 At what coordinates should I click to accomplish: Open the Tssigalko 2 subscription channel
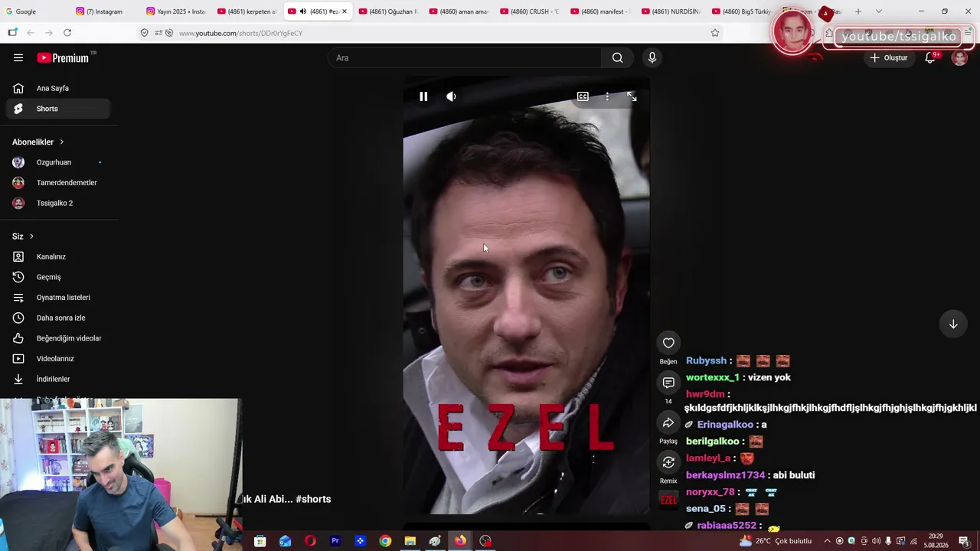click(58, 203)
